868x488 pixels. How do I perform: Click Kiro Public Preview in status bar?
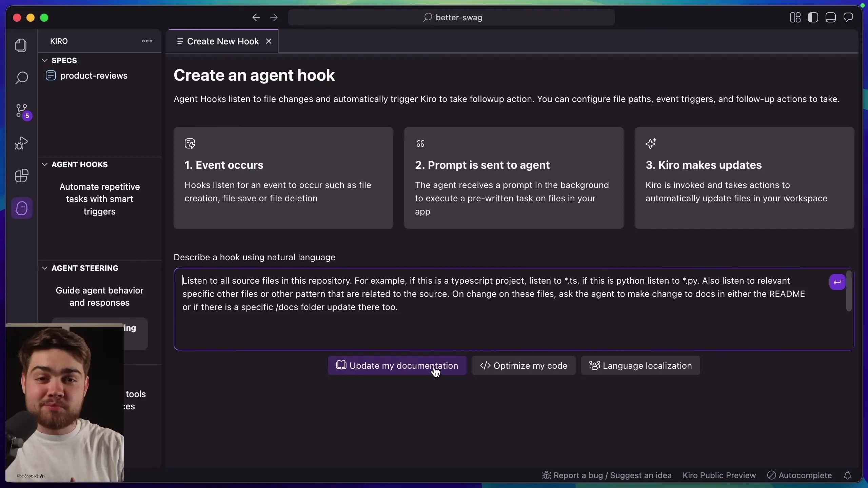(x=719, y=475)
